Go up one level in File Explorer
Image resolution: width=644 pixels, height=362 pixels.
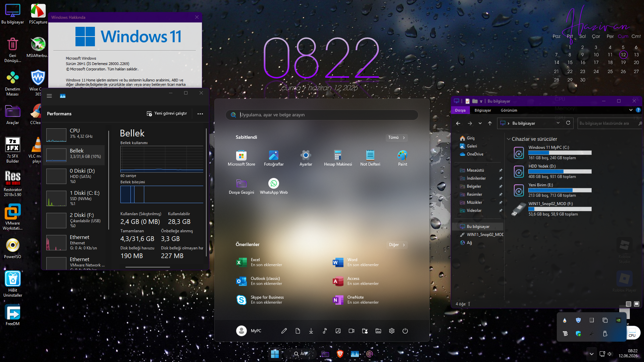[x=490, y=123]
